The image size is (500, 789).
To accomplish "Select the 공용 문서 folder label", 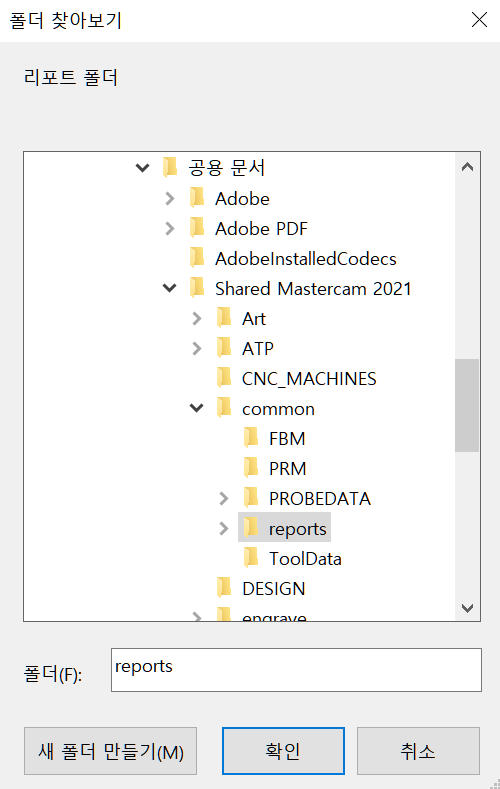I will tap(226, 168).
